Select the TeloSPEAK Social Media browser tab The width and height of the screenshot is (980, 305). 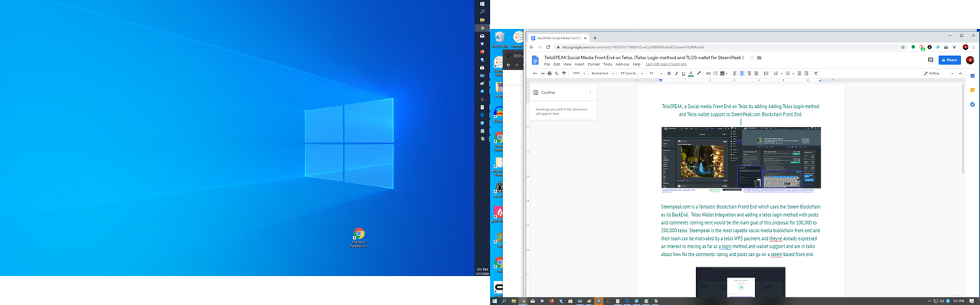click(558, 38)
